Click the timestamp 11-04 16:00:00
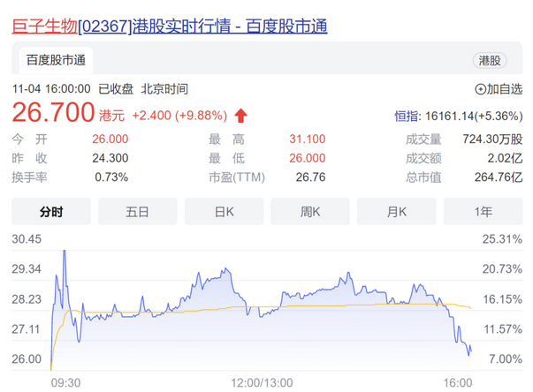 (51, 89)
